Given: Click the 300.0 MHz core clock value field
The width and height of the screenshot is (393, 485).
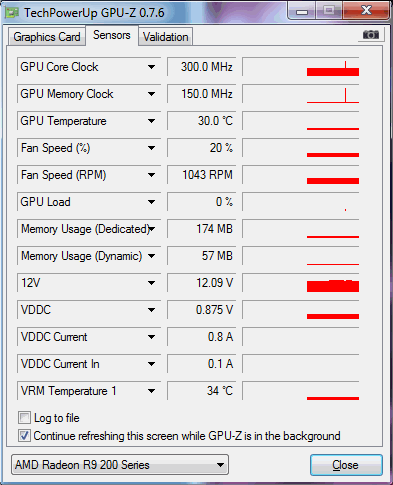Looking at the screenshot, I should pos(202,67).
